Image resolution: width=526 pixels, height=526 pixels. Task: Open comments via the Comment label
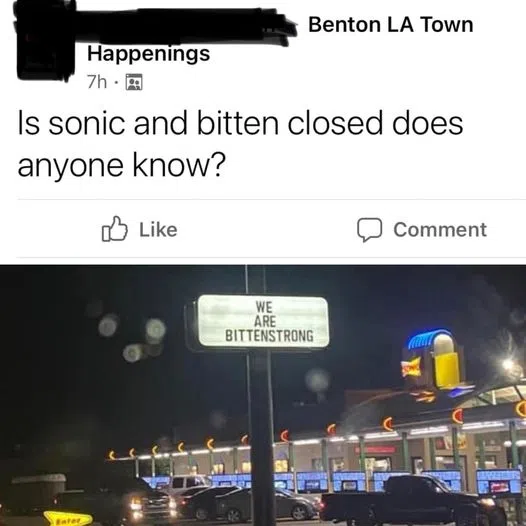[440, 230]
